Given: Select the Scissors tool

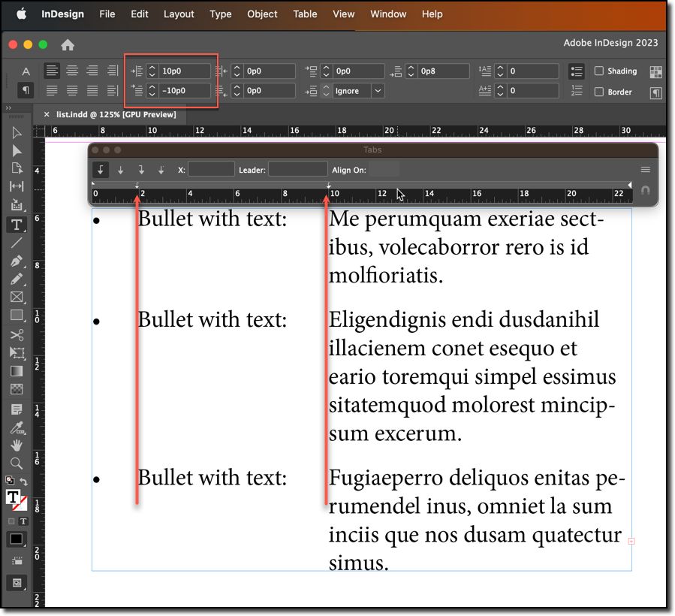Looking at the screenshot, I should [x=17, y=334].
